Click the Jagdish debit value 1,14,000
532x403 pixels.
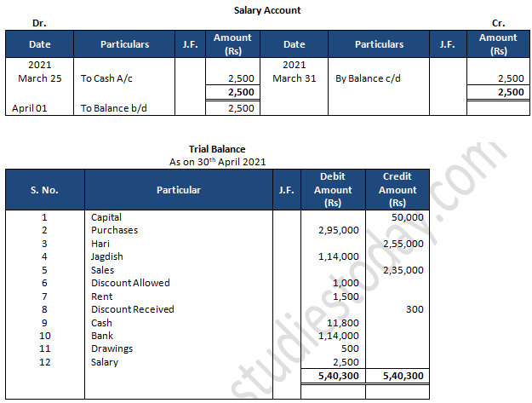339,256
